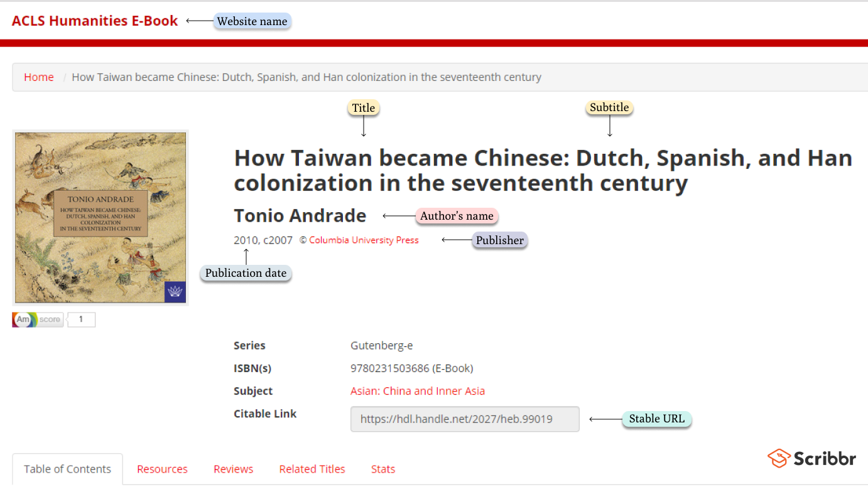Screen dimensions: 868x487
Task: Click the Altmetric score badge
Action: coord(38,319)
